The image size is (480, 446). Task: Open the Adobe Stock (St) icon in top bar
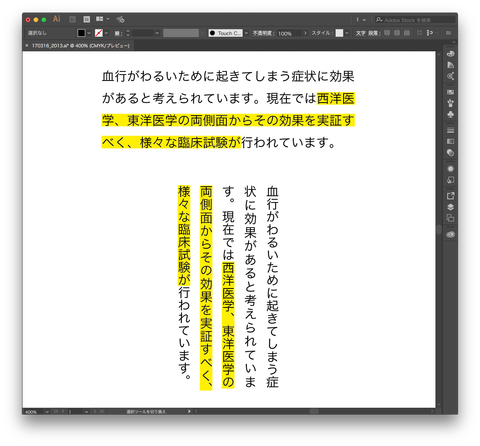click(x=86, y=19)
